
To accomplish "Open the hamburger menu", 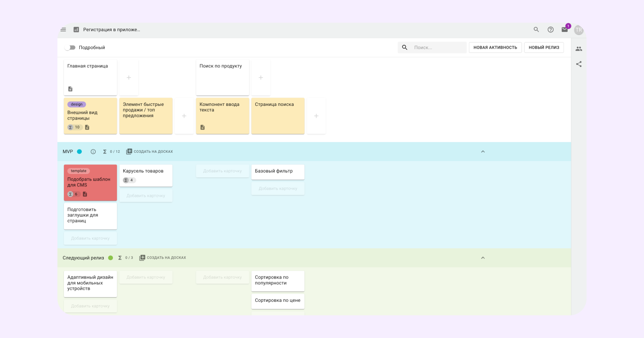I will pos(63,29).
